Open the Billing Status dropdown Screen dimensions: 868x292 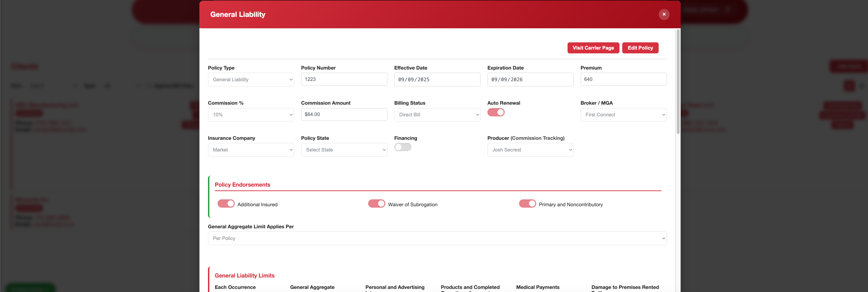[437, 115]
